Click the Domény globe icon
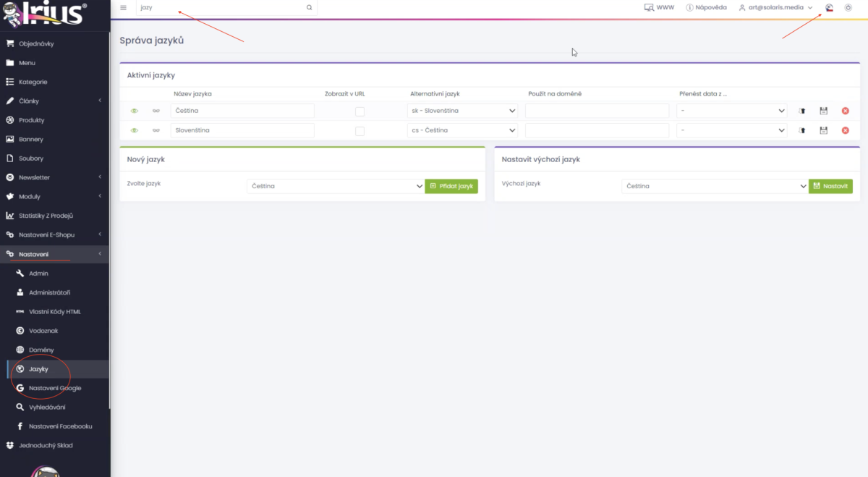This screenshot has width=868, height=477. tap(20, 350)
